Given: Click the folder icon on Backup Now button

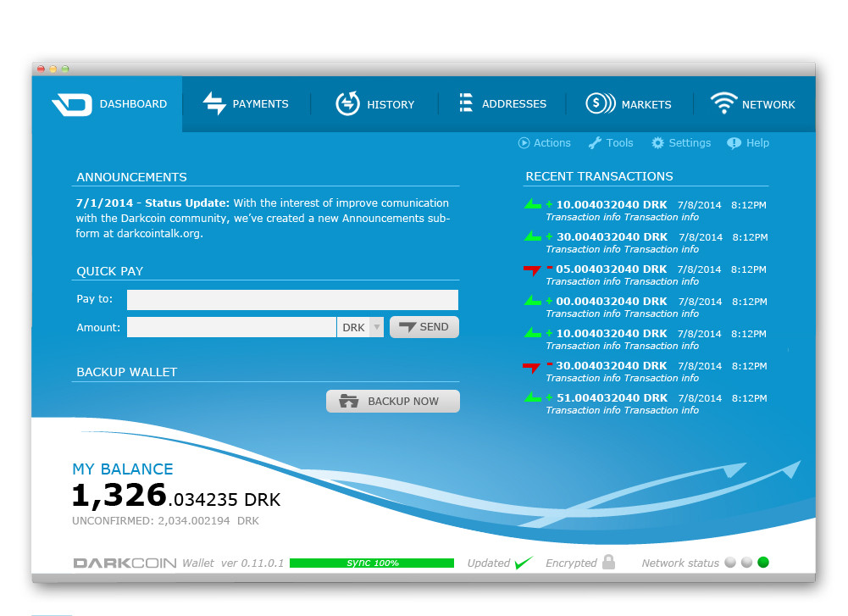Looking at the screenshot, I should point(349,402).
